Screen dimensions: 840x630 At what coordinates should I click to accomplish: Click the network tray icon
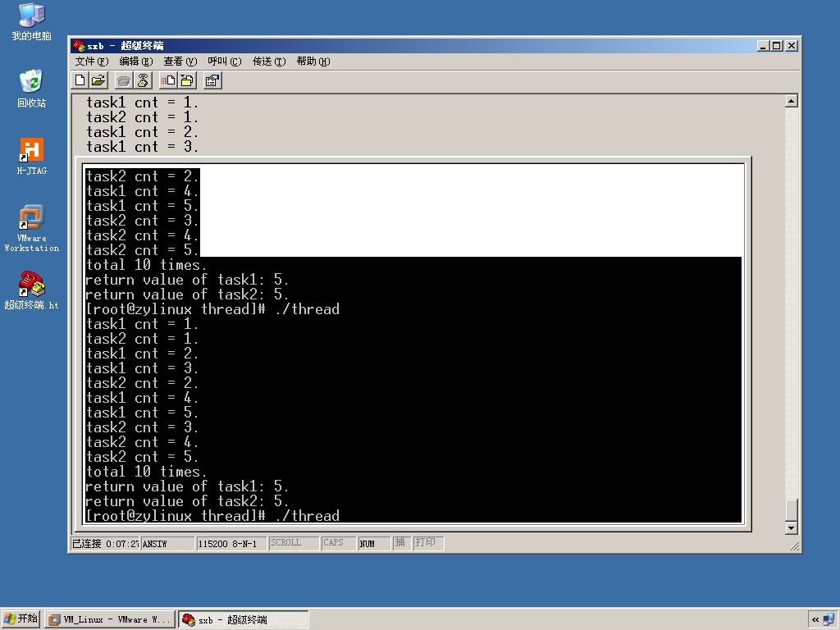click(x=830, y=619)
